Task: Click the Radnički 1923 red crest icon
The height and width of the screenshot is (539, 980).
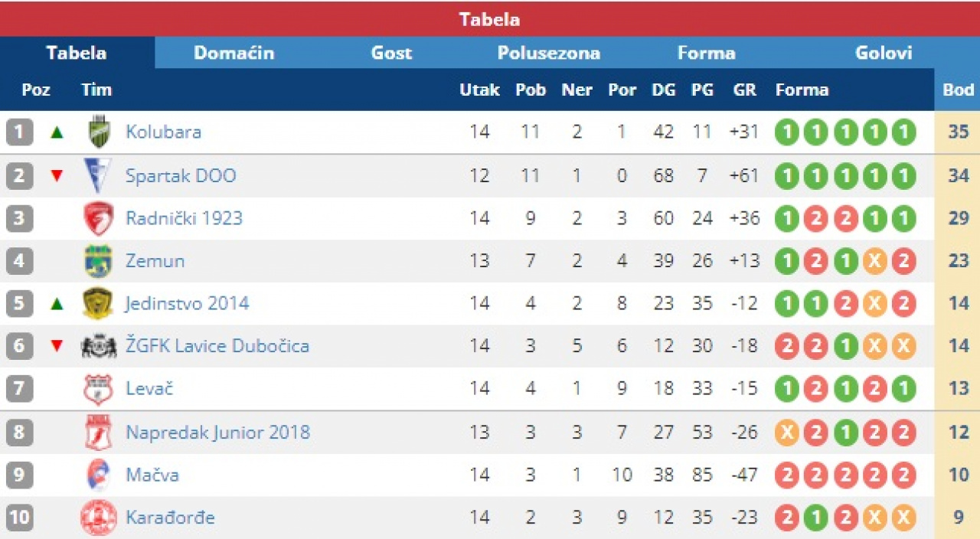Action: pyautogui.click(x=98, y=219)
